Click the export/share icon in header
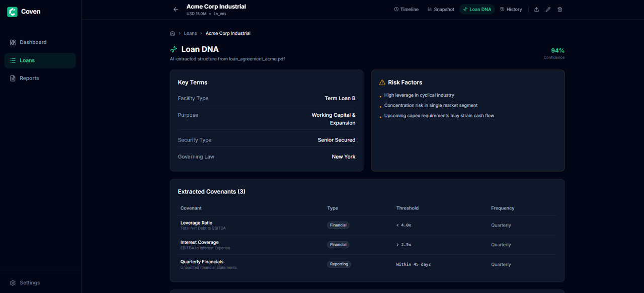This screenshot has height=293, width=644. click(536, 10)
